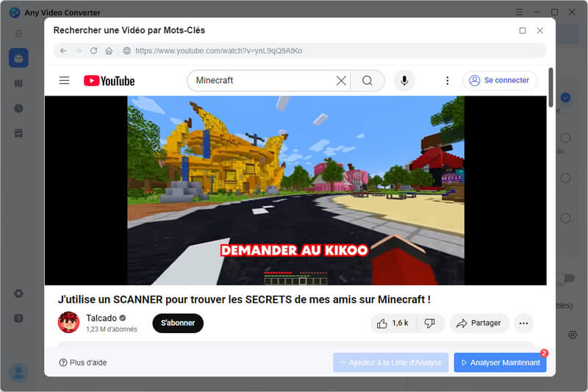Reload the embedded browser page
This screenshot has height=392, width=588.
pos(93,51)
